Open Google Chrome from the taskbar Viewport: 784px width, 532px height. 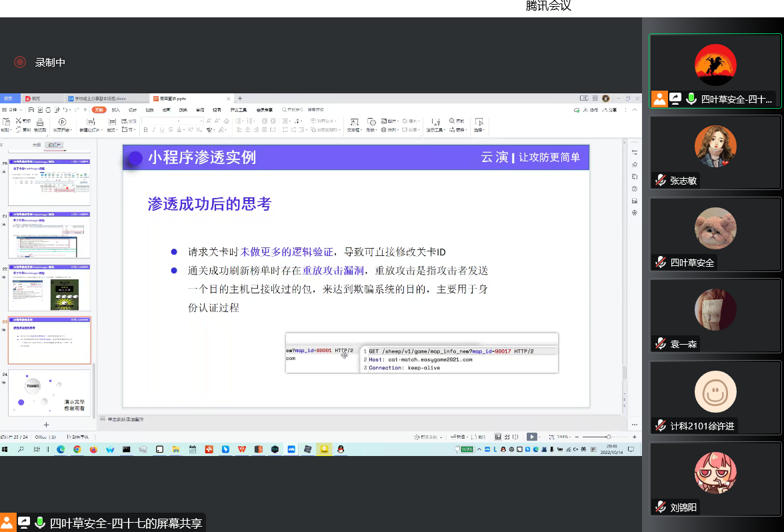click(x=77, y=449)
